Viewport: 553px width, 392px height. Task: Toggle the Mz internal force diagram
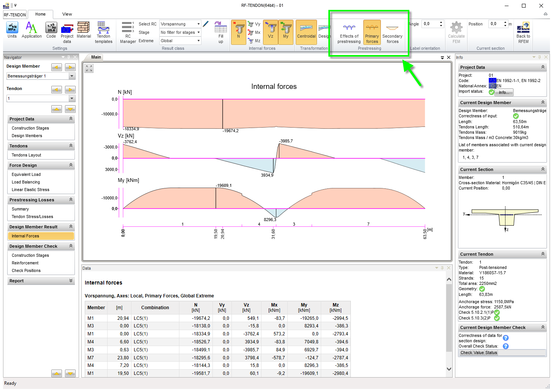[x=254, y=41]
